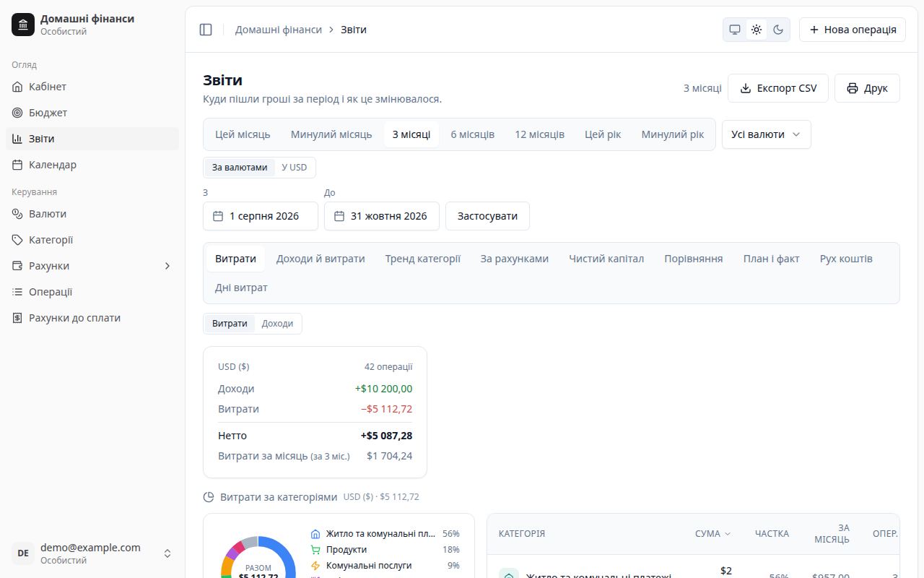Open the end date picker 31 жовтня 2026

pyautogui.click(x=382, y=216)
